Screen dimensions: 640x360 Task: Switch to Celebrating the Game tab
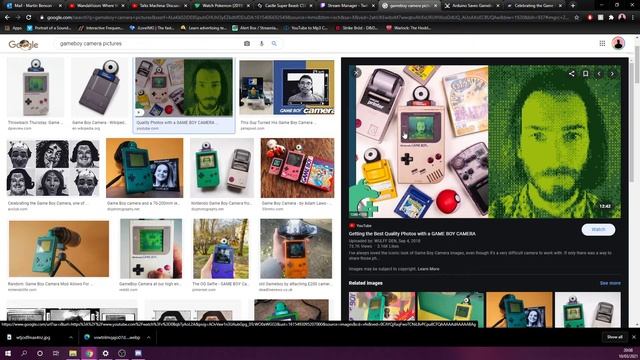point(534,6)
